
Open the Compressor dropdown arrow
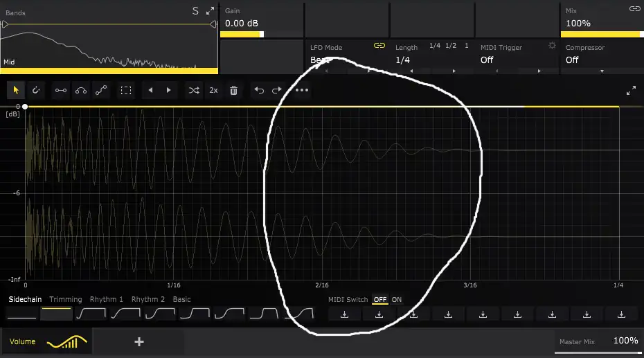pos(602,71)
